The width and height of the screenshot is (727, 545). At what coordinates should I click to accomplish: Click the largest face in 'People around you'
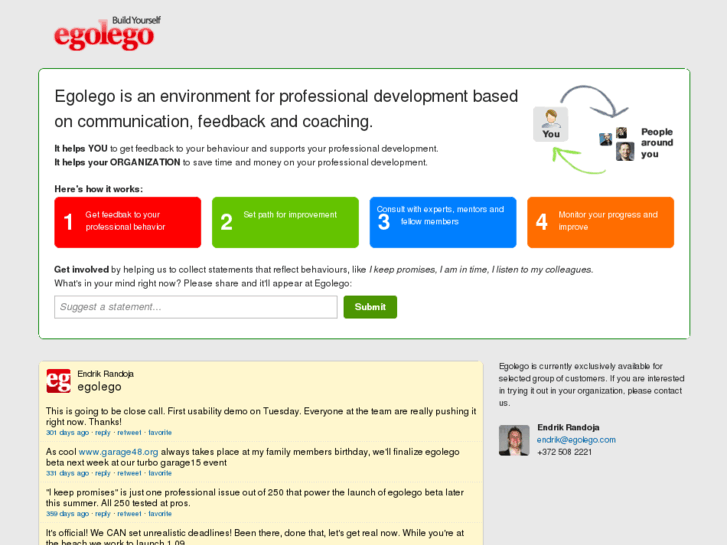tap(625, 151)
